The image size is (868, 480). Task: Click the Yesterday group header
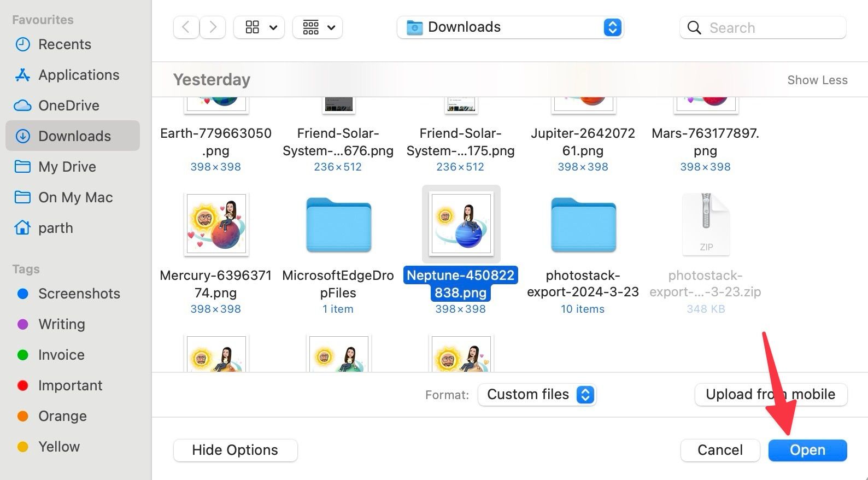click(x=212, y=80)
